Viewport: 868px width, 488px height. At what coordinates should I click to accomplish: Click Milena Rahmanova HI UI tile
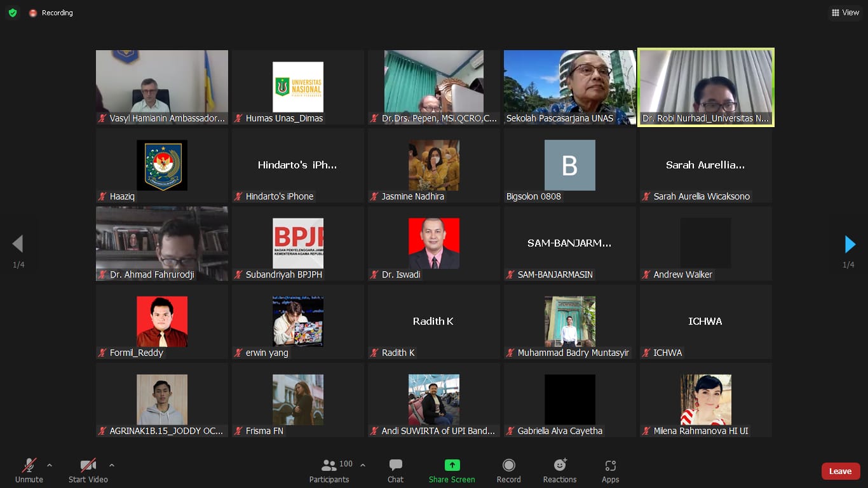tap(705, 400)
